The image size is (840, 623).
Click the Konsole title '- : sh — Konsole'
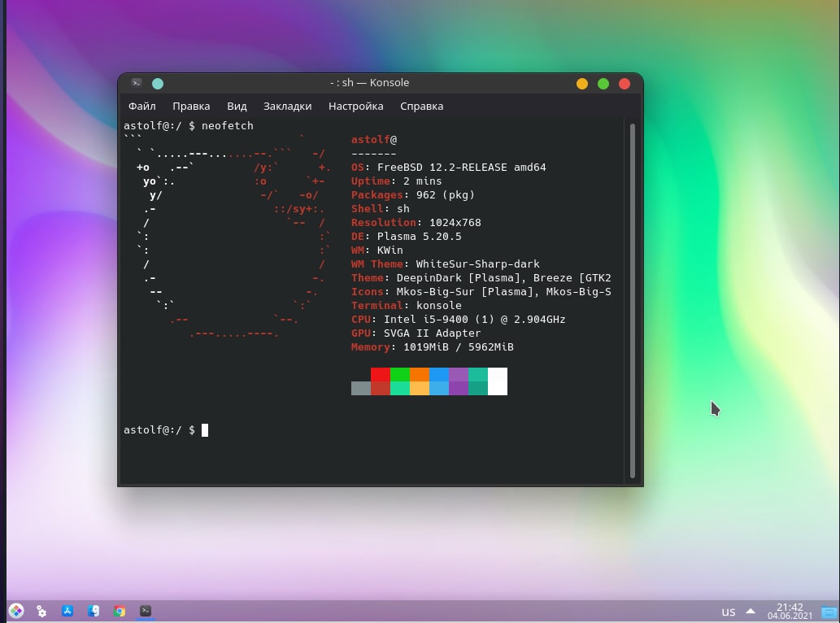pyautogui.click(x=370, y=82)
